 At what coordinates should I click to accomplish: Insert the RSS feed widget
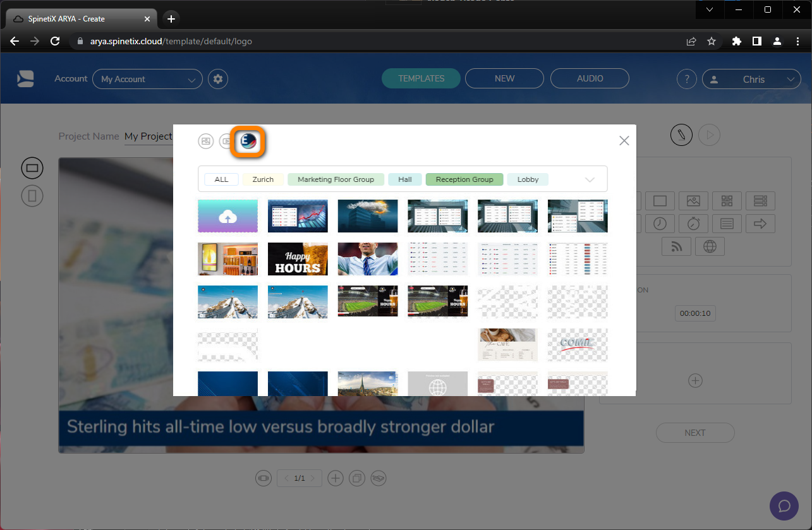click(676, 246)
